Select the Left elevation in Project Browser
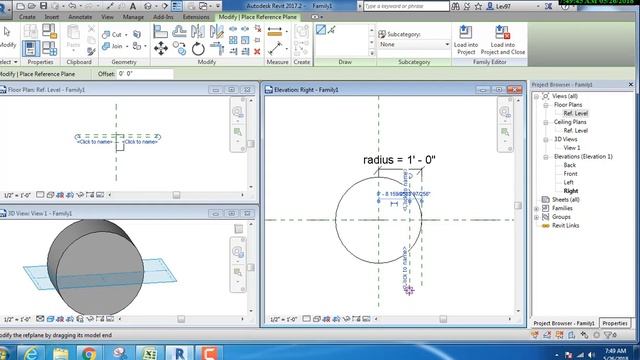Screen dimensions: 640x360 coord(569,182)
